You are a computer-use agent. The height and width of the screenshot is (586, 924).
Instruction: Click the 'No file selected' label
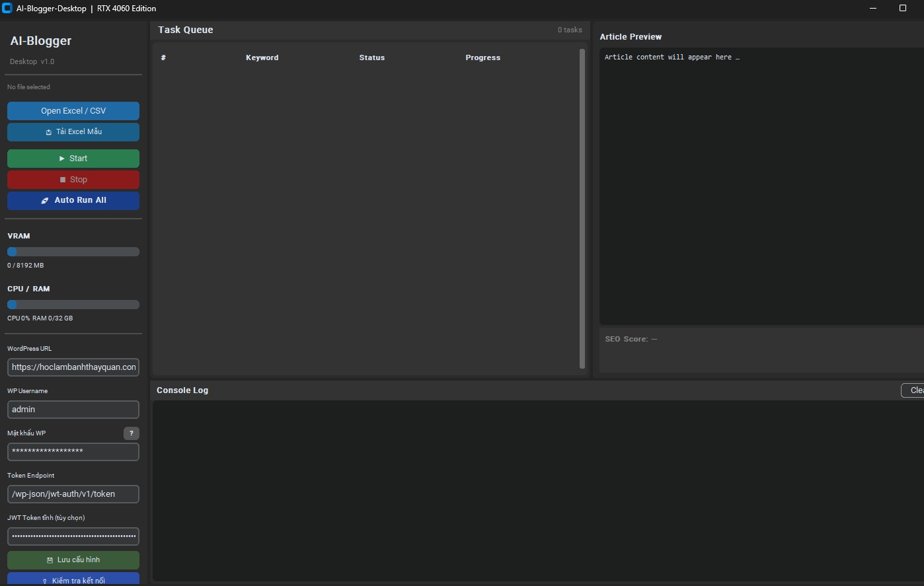[x=28, y=87]
